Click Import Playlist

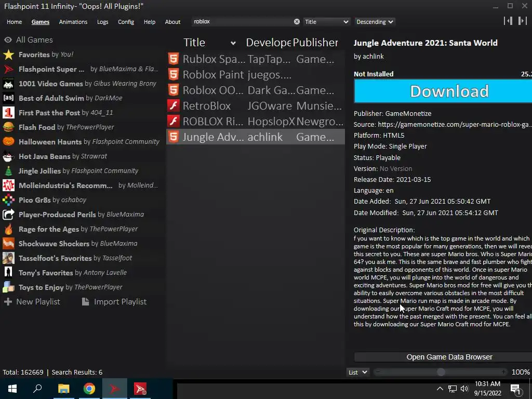tap(114, 302)
